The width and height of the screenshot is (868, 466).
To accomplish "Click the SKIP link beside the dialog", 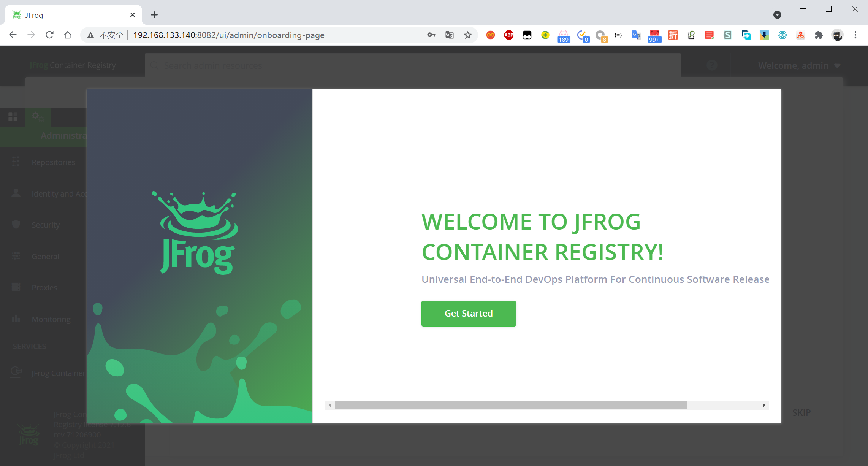I will tap(801, 412).
